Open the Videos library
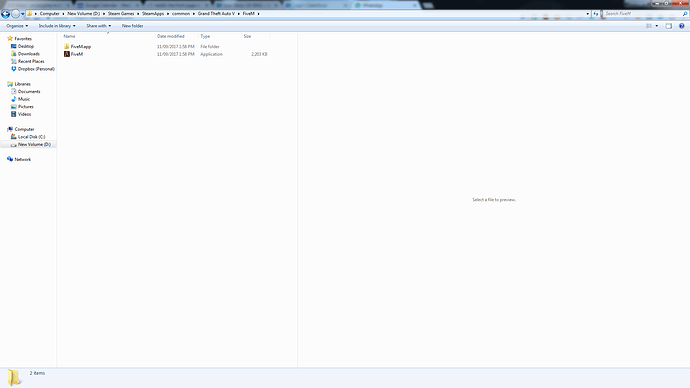690x388 pixels. pyautogui.click(x=25, y=114)
